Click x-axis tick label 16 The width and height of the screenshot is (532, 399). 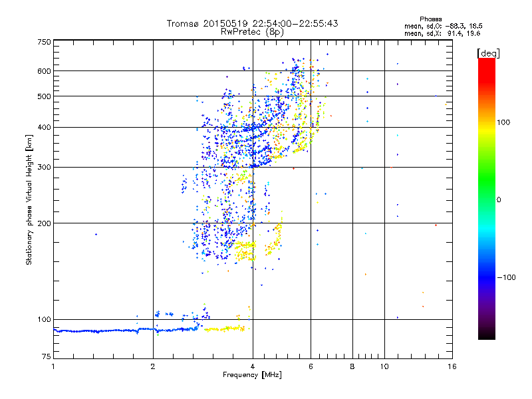(452, 366)
